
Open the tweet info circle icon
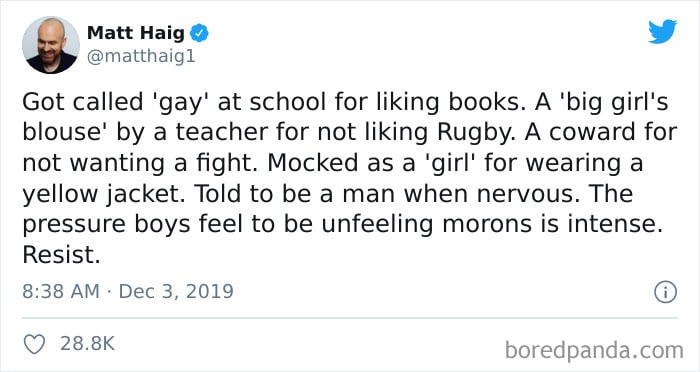coord(666,292)
